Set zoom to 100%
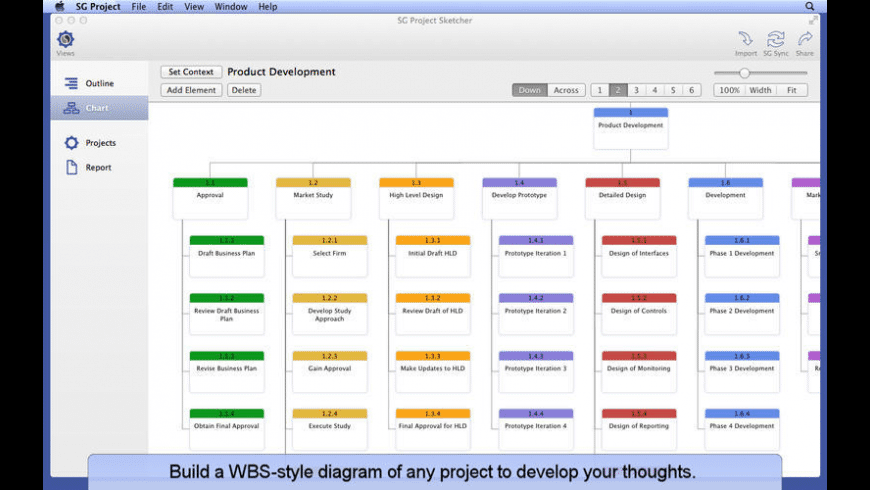The width and height of the screenshot is (870, 490). pos(729,90)
